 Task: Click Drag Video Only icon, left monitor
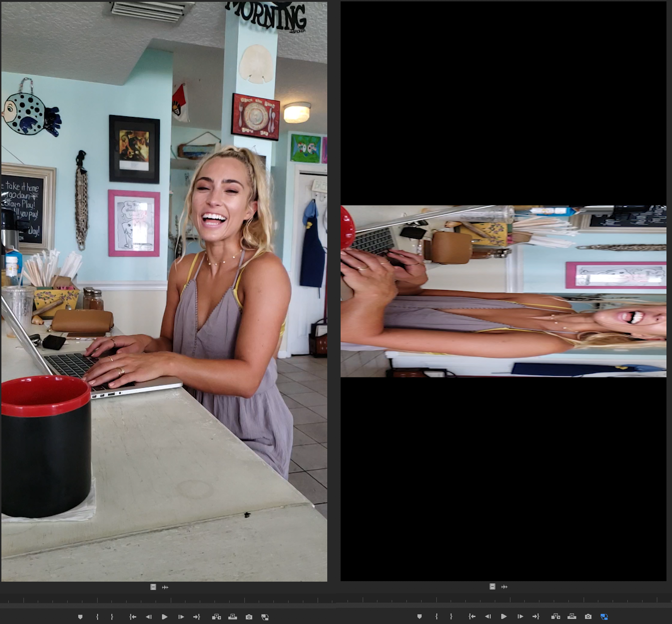[153, 587]
